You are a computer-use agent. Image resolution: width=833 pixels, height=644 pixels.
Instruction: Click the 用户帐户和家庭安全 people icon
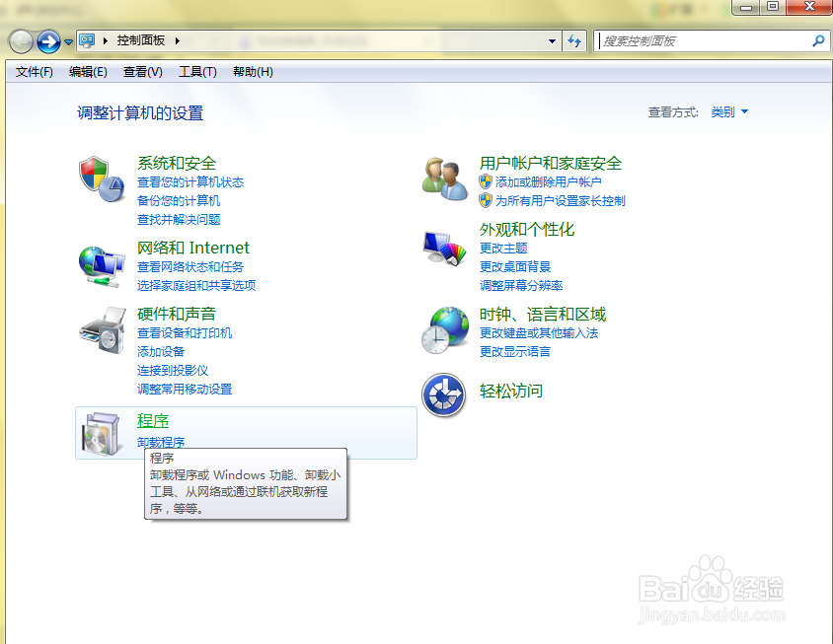445,178
